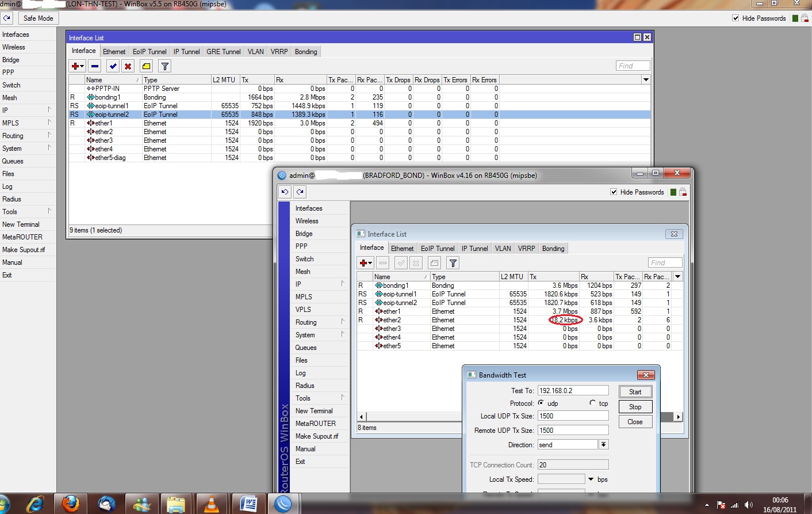This screenshot has width=812, height=514.
Task: Click the Test To address field
Action: pos(572,391)
